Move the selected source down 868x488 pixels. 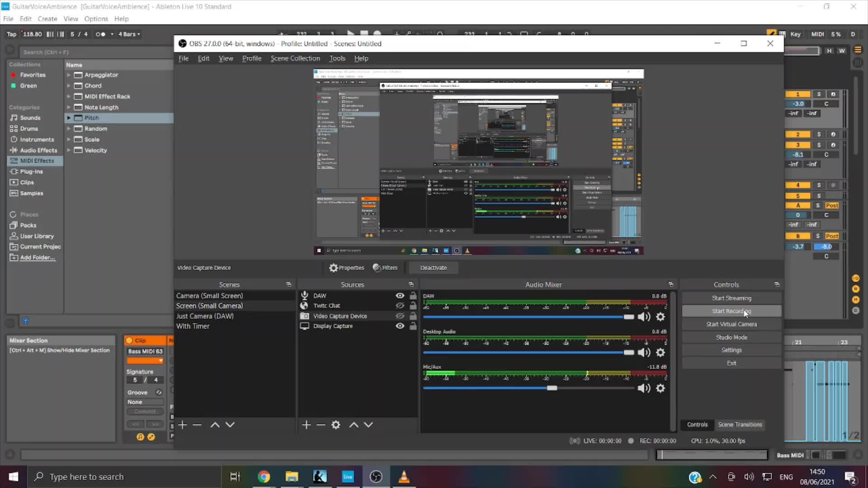click(x=368, y=425)
